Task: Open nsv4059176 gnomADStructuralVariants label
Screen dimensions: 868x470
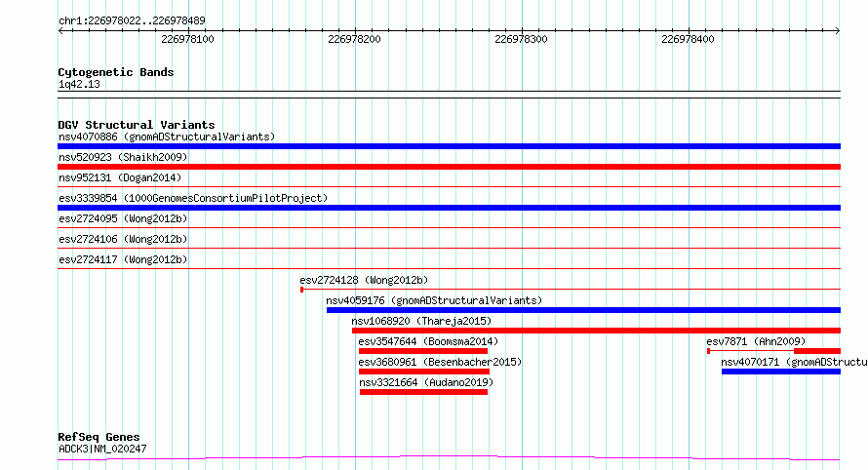Action: [434, 300]
